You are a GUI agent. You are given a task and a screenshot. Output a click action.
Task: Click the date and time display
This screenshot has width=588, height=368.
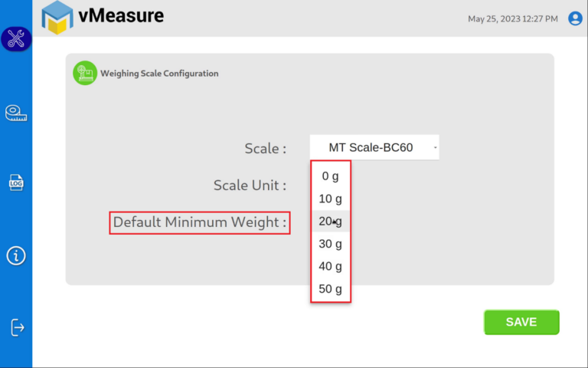[513, 18]
